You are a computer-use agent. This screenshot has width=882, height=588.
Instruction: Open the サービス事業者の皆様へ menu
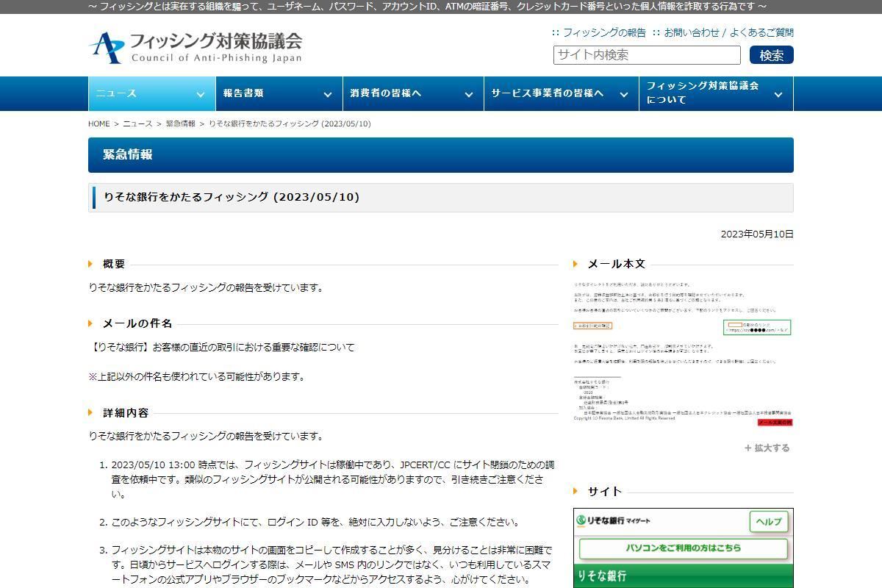561,93
